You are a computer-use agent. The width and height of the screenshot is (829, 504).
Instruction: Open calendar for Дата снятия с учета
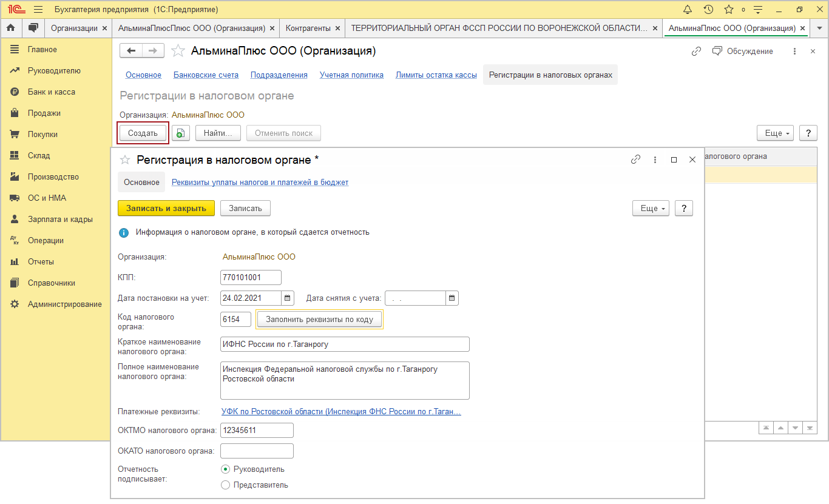coord(452,298)
